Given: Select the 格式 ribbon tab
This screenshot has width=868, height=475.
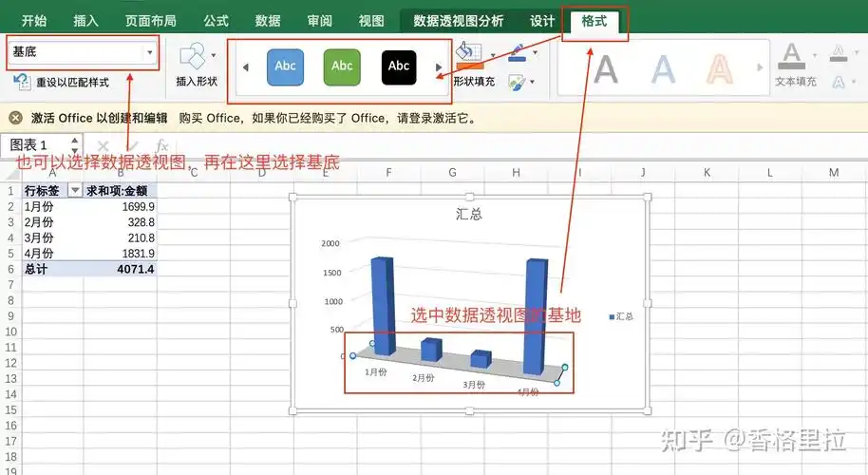Looking at the screenshot, I should (x=594, y=21).
